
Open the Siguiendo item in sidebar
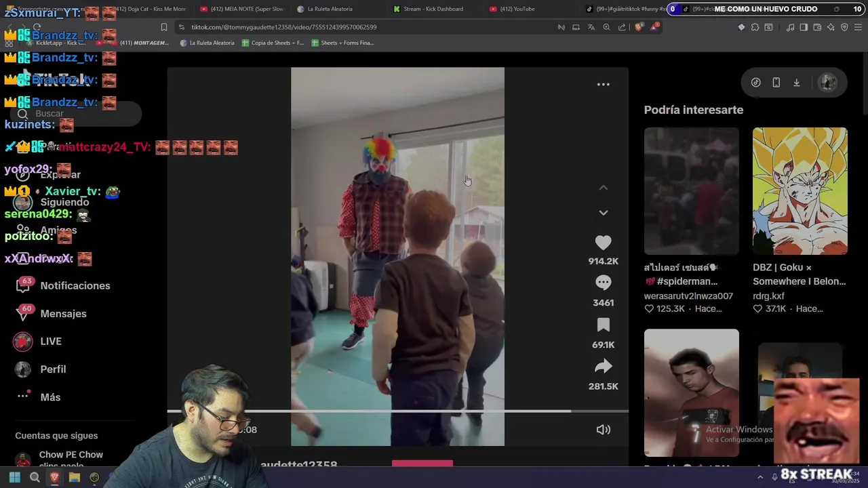click(52, 202)
